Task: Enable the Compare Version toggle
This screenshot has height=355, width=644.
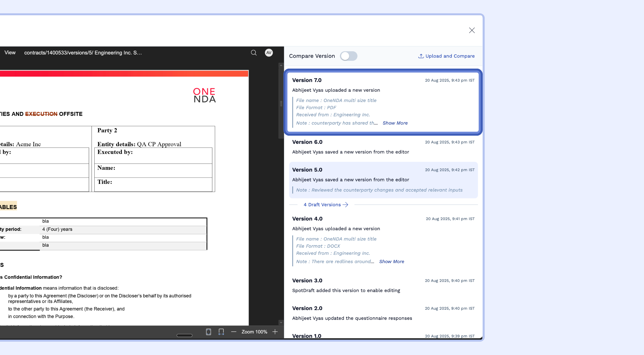Action: point(348,56)
